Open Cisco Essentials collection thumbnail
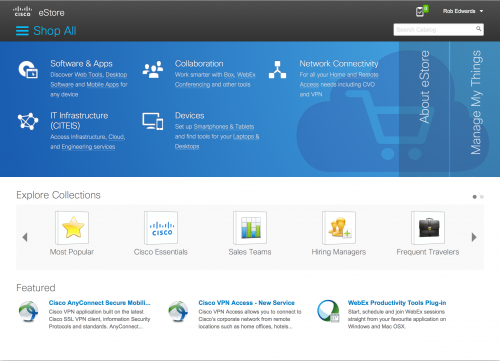Viewport: 500px width, 361px height. [161, 228]
